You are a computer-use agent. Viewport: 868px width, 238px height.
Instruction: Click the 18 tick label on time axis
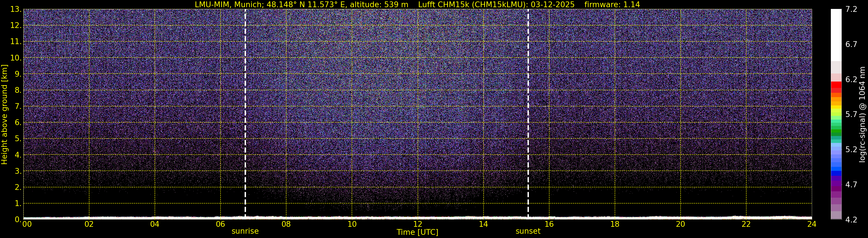[614, 224]
